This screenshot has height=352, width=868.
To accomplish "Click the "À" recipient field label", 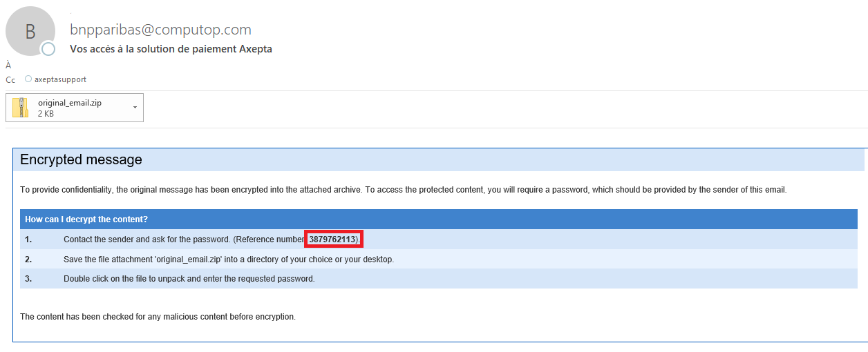I will tap(8, 66).
